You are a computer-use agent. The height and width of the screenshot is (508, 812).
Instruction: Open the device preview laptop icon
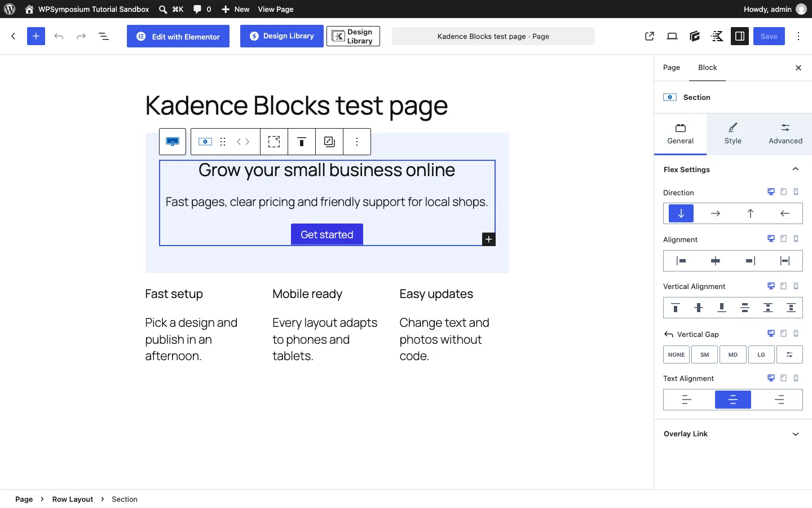[672, 36]
